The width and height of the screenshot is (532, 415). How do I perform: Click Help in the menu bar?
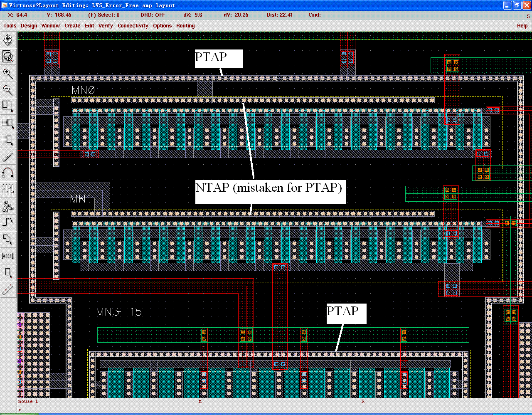click(522, 25)
